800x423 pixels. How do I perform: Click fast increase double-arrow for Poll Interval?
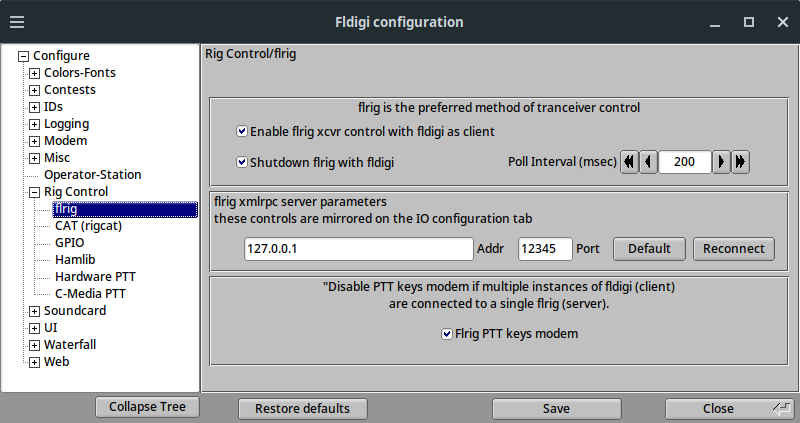[740, 161]
